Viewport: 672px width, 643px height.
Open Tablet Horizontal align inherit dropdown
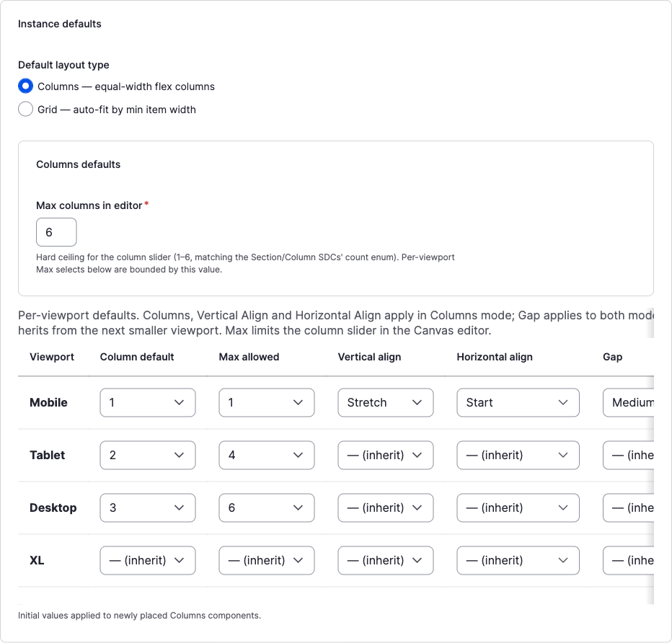[x=518, y=456]
